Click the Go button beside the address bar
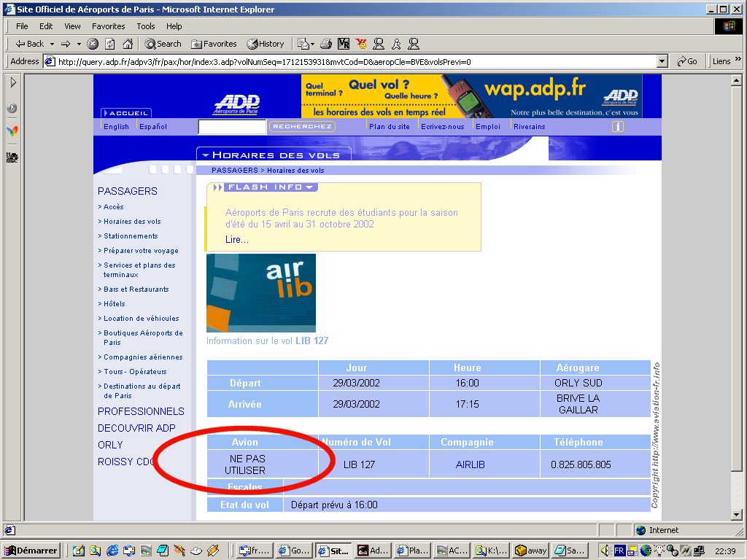Screen dimensions: 747x560 click(x=687, y=61)
